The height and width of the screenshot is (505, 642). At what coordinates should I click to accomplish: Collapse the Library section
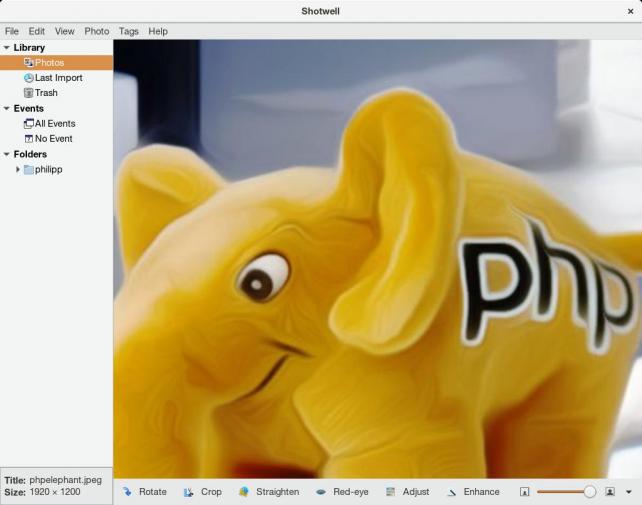click(x=7, y=47)
